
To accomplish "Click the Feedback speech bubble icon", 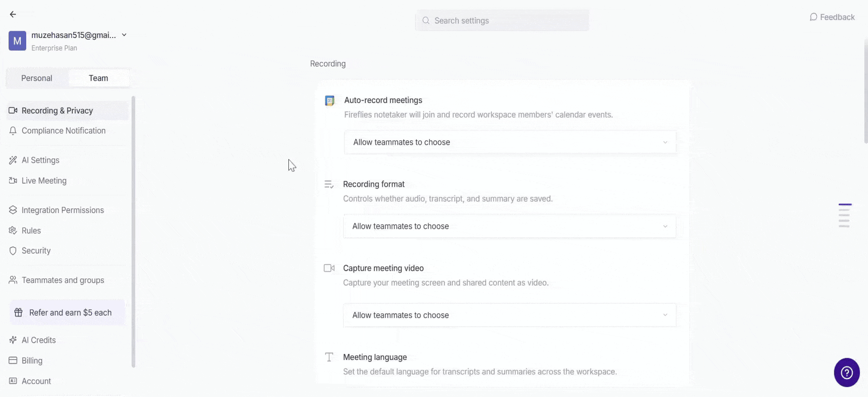I will tap(813, 17).
